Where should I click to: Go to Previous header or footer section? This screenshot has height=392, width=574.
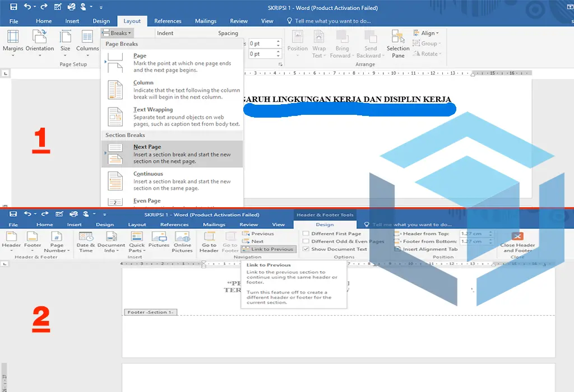click(x=258, y=234)
